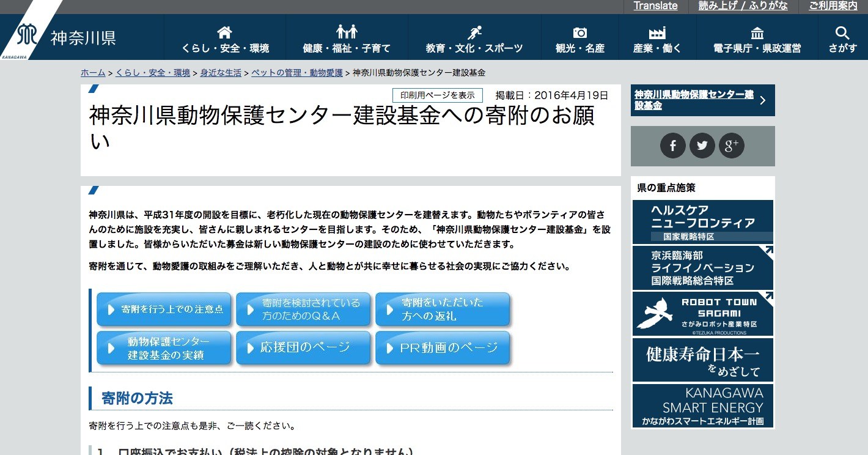
Task: Click the camera icon above 観光・名産
Action: 579,32
